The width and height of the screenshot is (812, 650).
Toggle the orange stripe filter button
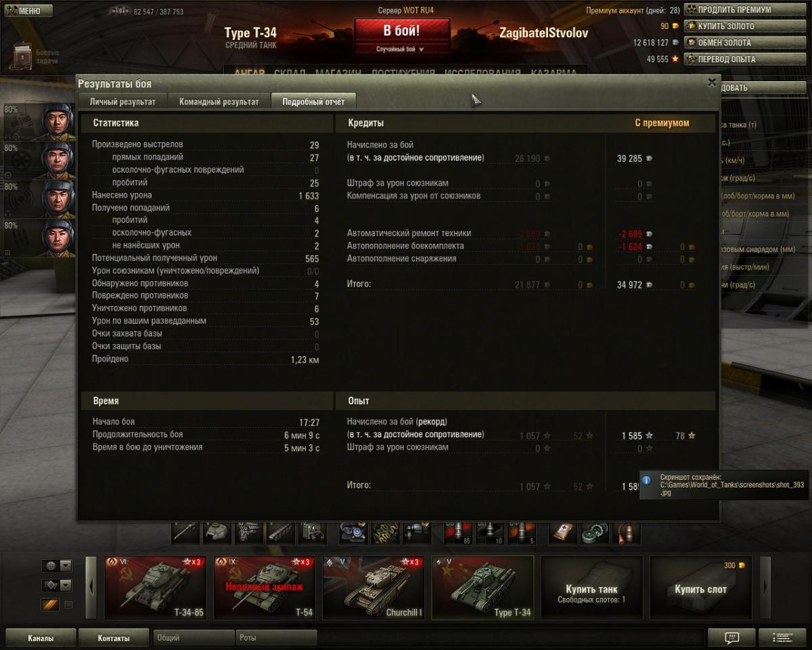[x=50, y=605]
